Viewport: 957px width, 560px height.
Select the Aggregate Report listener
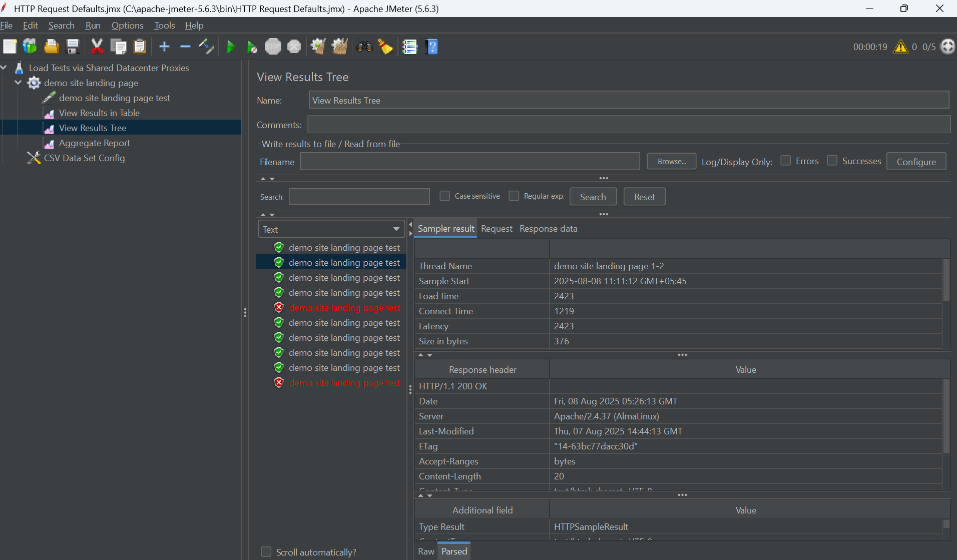tap(94, 143)
